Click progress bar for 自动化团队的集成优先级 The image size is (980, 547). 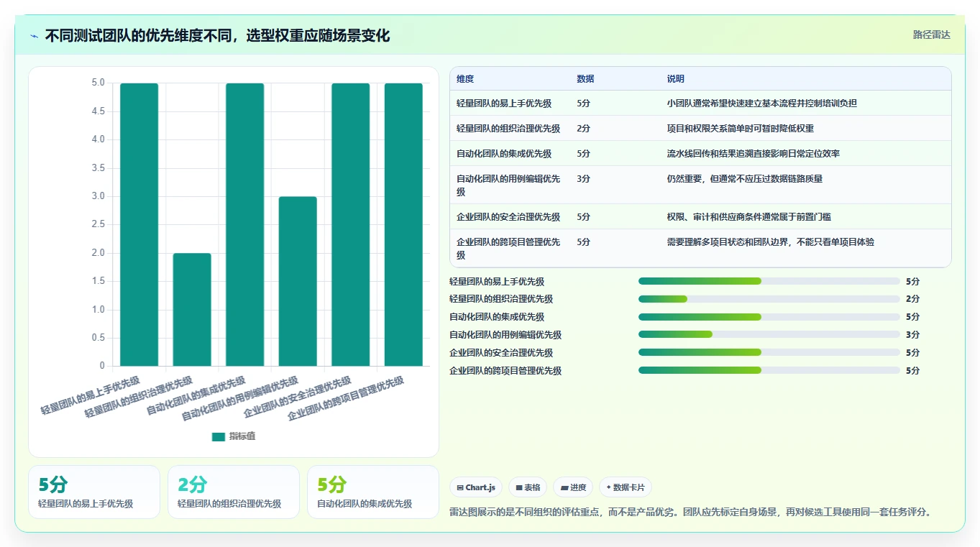coord(769,317)
